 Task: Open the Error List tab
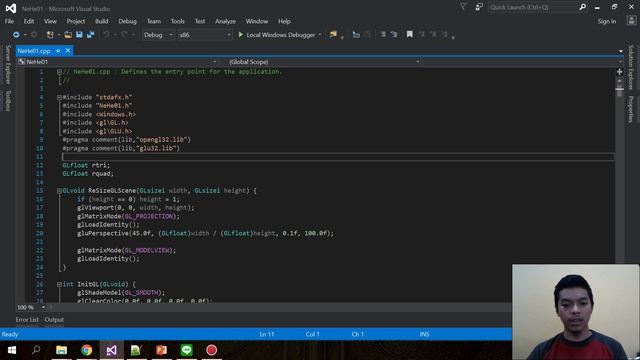click(x=27, y=320)
